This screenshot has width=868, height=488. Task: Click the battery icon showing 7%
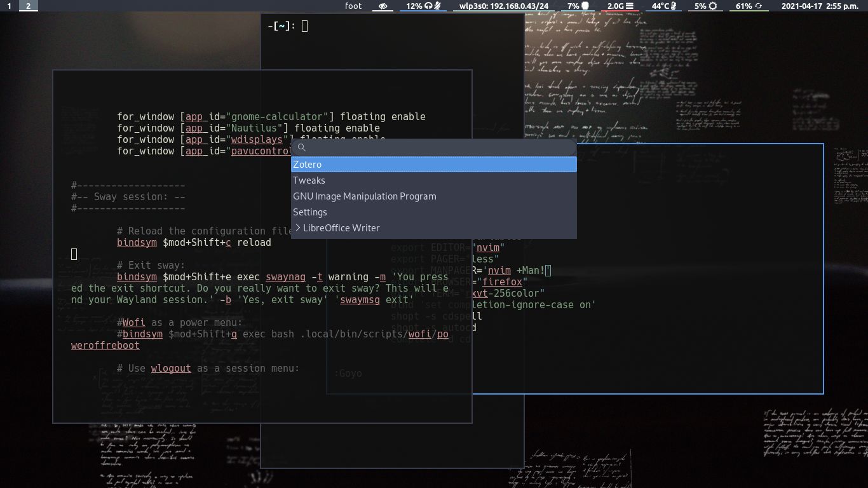[584, 6]
